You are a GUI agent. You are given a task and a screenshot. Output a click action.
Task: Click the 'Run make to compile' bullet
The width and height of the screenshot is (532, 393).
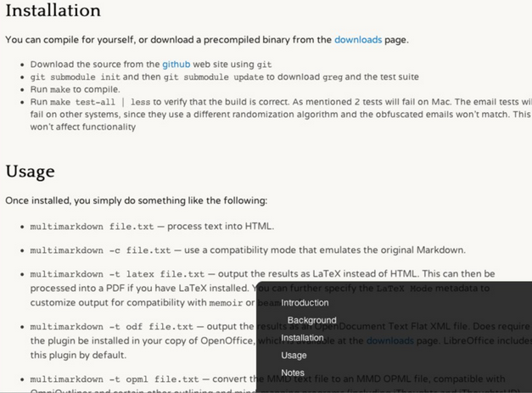pyautogui.click(x=75, y=90)
